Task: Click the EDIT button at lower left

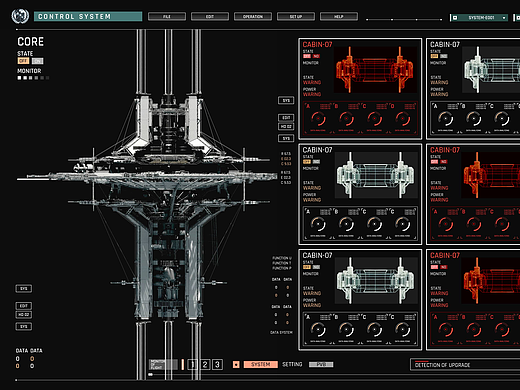Action: pyautogui.click(x=24, y=306)
